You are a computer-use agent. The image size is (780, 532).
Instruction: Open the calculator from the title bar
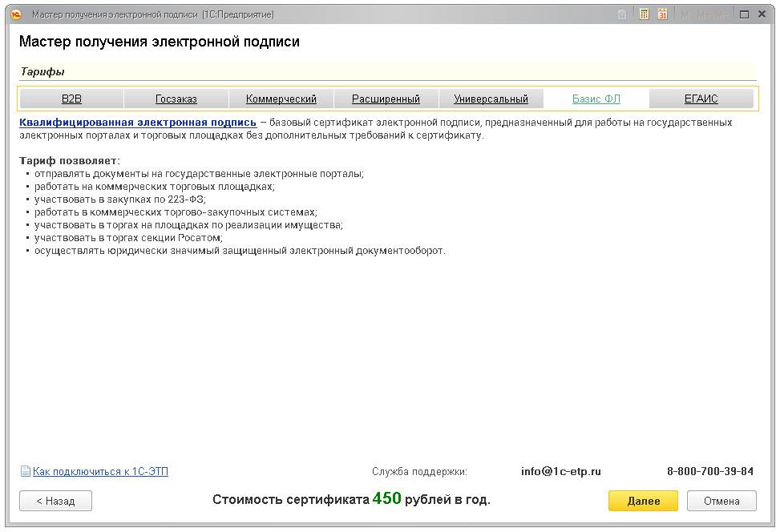pyautogui.click(x=644, y=14)
